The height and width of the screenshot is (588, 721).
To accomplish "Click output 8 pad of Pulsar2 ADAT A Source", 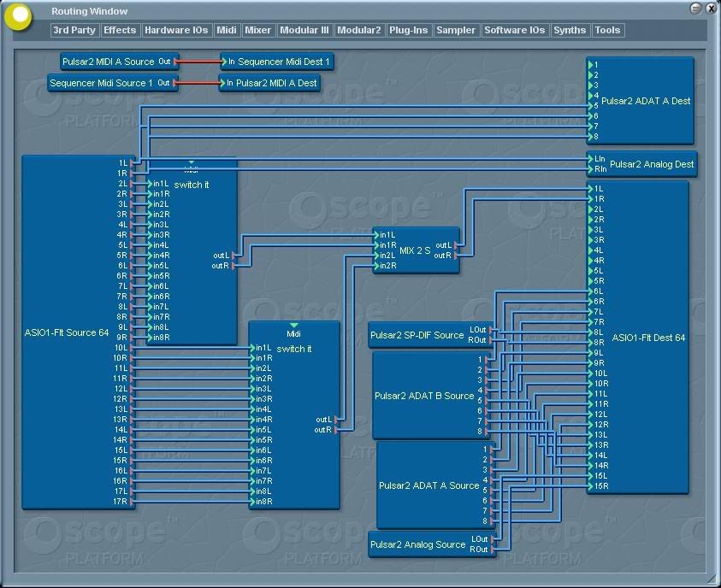I will (492, 521).
